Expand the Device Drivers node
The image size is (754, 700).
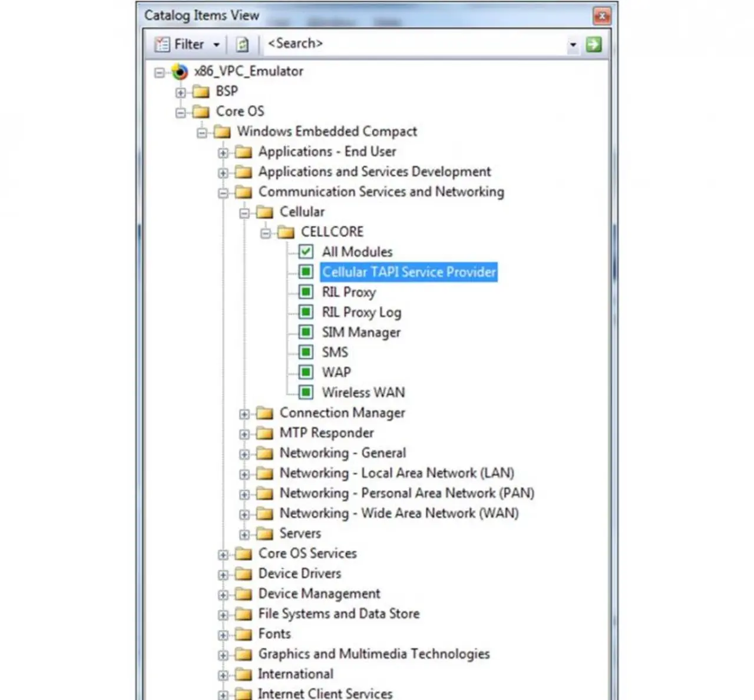223,575
